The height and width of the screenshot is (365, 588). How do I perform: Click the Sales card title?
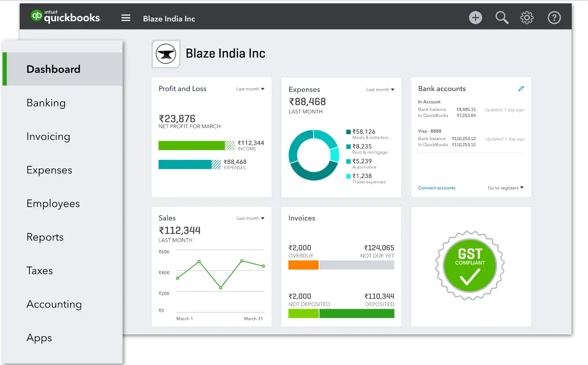[x=167, y=218]
